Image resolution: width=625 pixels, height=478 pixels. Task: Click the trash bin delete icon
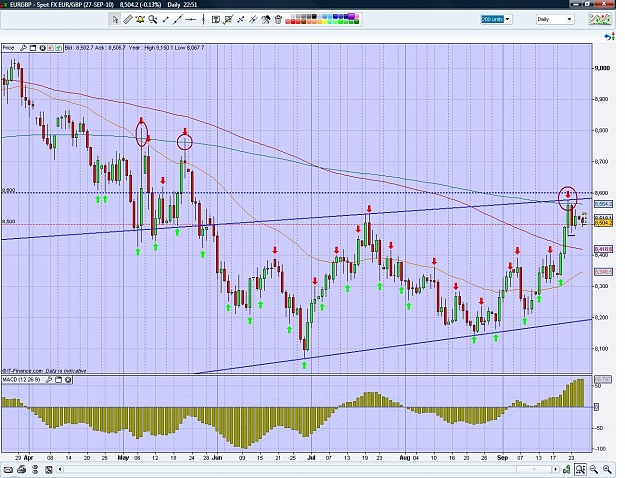pyautogui.click(x=278, y=19)
